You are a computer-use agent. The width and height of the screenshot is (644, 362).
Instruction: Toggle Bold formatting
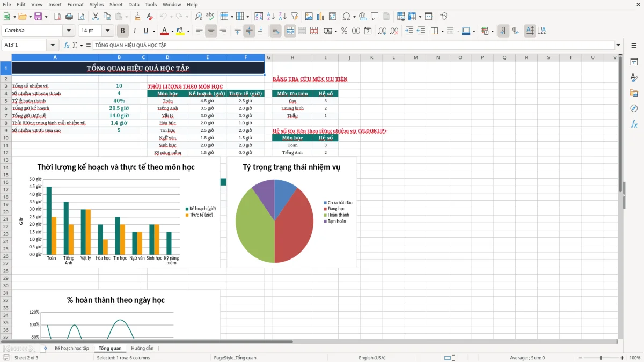click(x=122, y=31)
